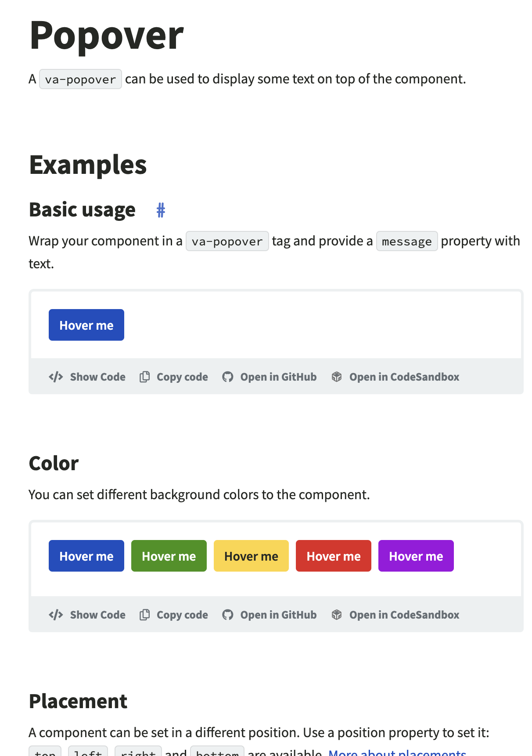
Task: Click the Copy code icon in Color example
Action: click(144, 615)
